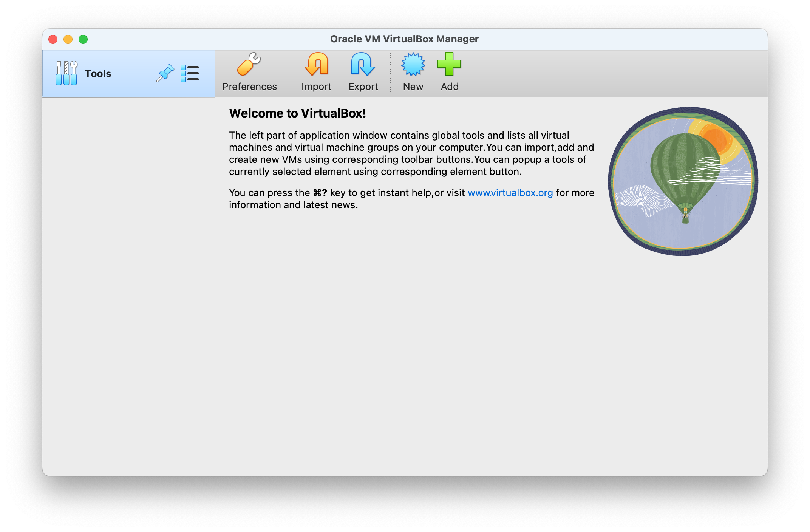Open the www.virtualbox.org link
The height and width of the screenshot is (532, 810).
click(x=510, y=193)
